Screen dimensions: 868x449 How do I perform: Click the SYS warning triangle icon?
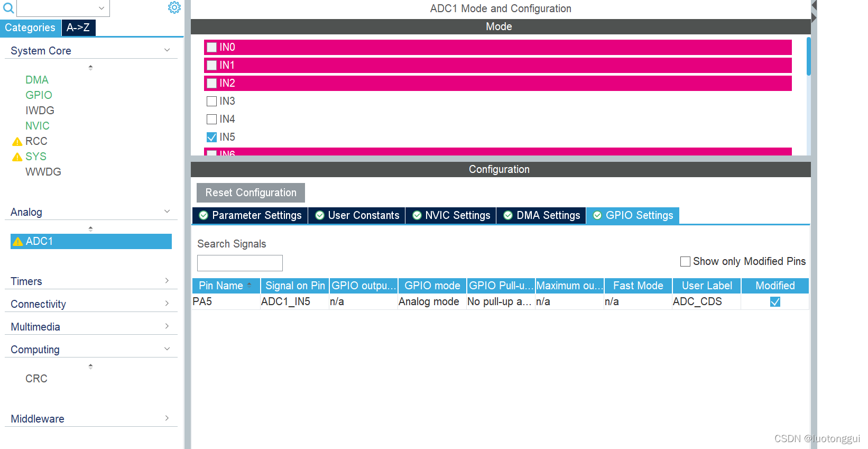17,157
